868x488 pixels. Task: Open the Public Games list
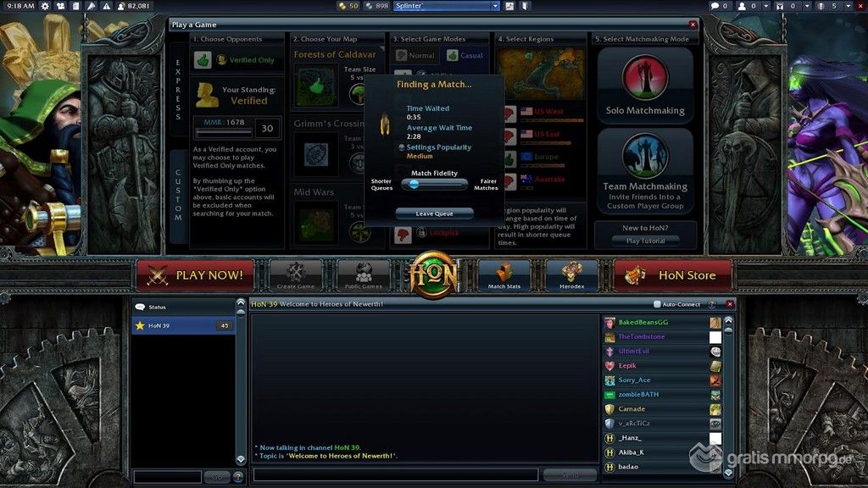coord(364,274)
